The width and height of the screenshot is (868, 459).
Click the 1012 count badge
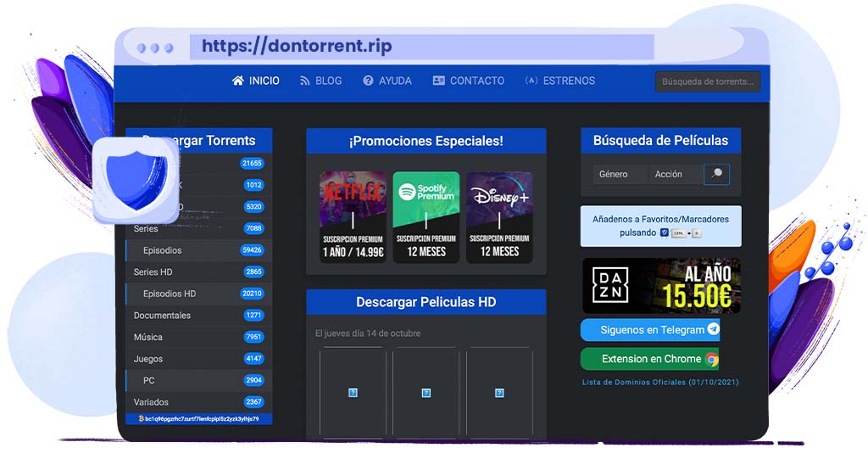pos(253,185)
